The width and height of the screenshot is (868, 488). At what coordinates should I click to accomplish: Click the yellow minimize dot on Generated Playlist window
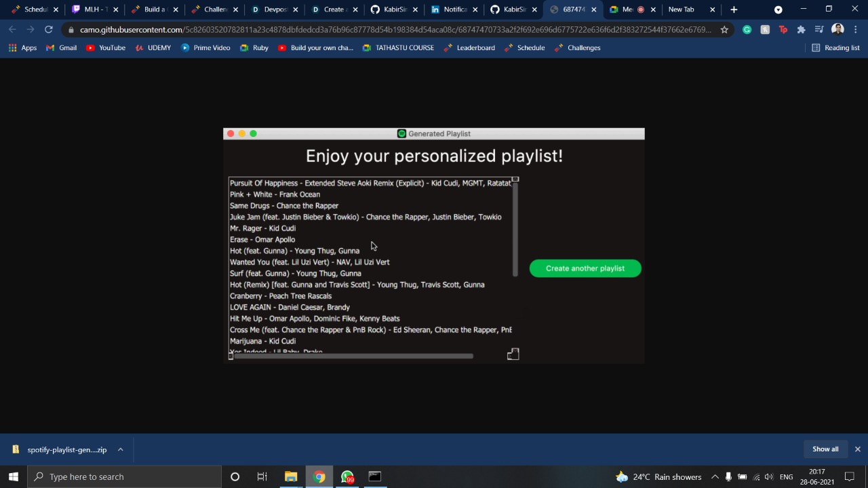[x=241, y=134]
